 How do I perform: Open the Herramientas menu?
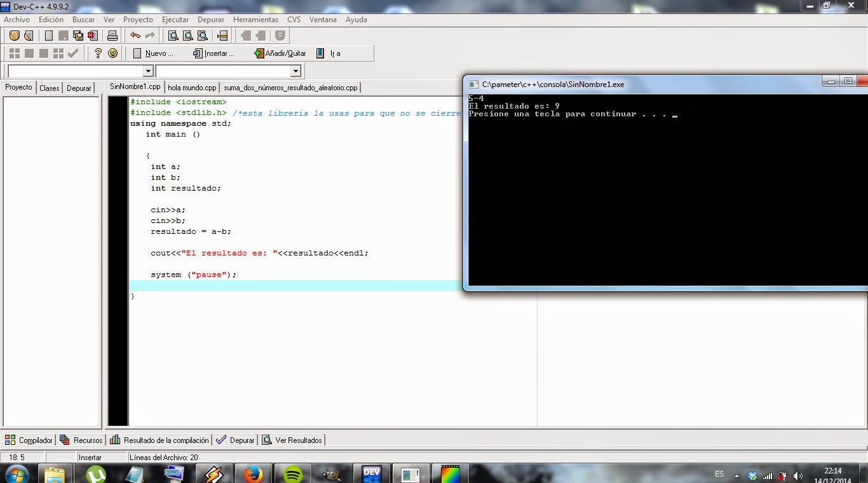click(x=255, y=20)
